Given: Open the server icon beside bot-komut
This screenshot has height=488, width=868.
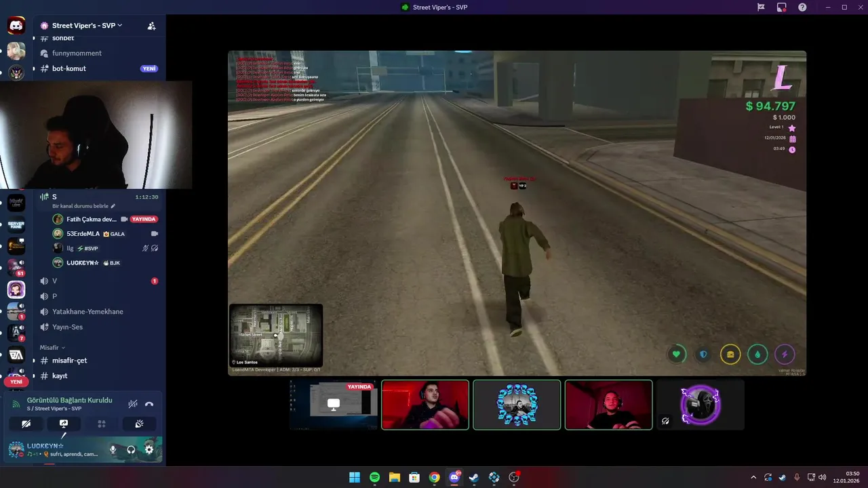Looking at the screenshot, I should [x=16, y=71].
